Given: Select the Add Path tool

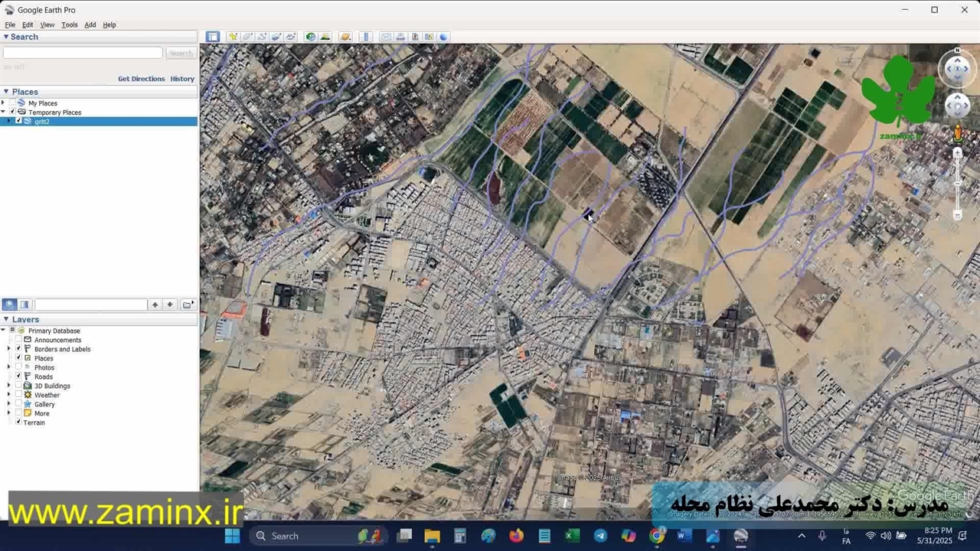Looking at the screenshot, I should [x=262, y=37].
